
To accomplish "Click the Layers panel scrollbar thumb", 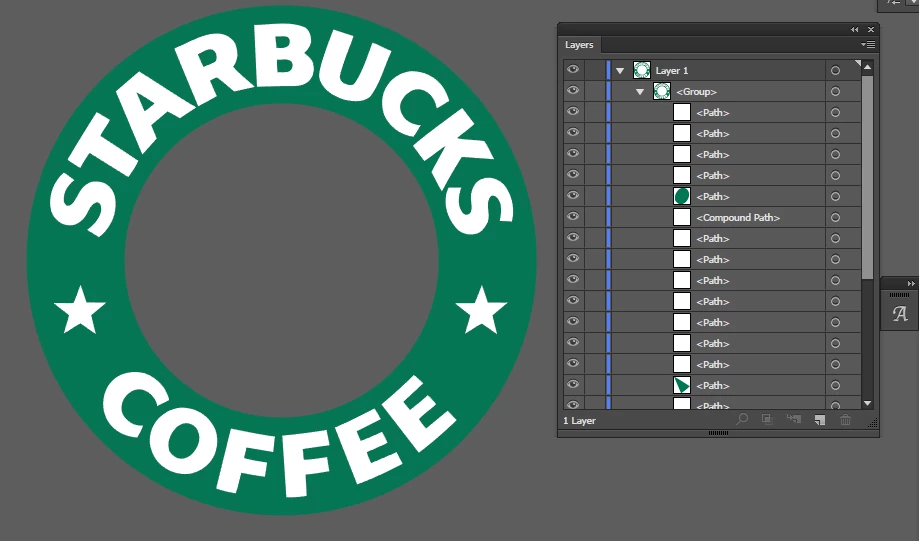I will 867,176.
